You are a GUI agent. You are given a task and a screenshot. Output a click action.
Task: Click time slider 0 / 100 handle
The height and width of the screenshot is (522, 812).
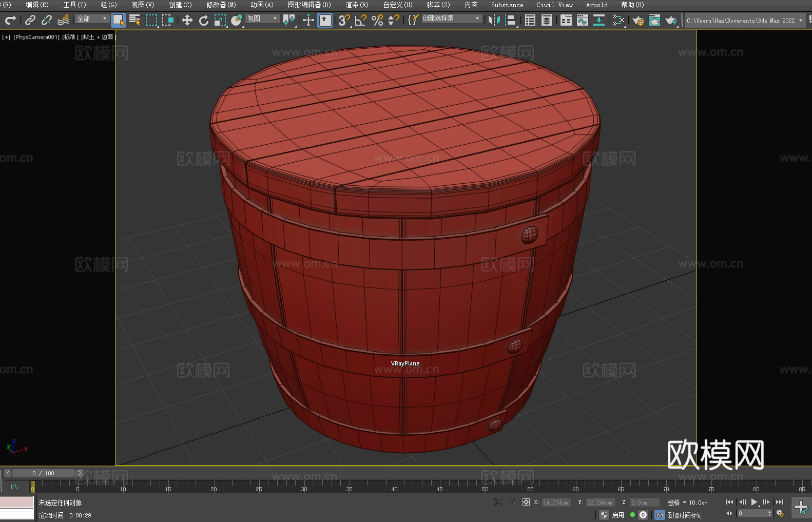(44, 473)
